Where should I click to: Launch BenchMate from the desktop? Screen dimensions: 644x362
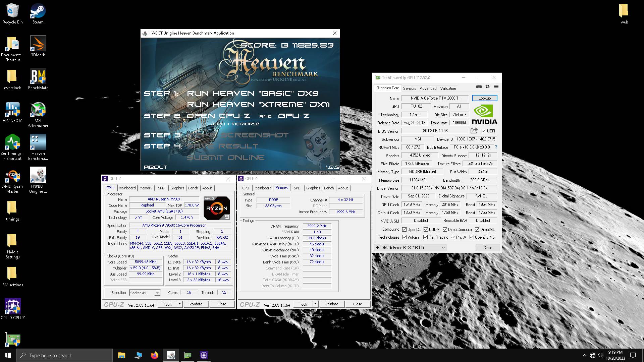pyautogui.click(x=38, y=80)
